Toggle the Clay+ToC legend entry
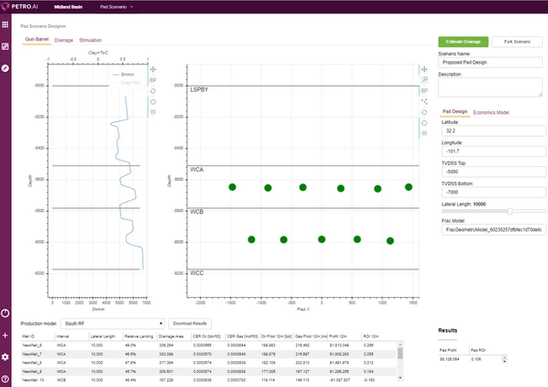Screen dimensions: 548x387 point(126,83)
